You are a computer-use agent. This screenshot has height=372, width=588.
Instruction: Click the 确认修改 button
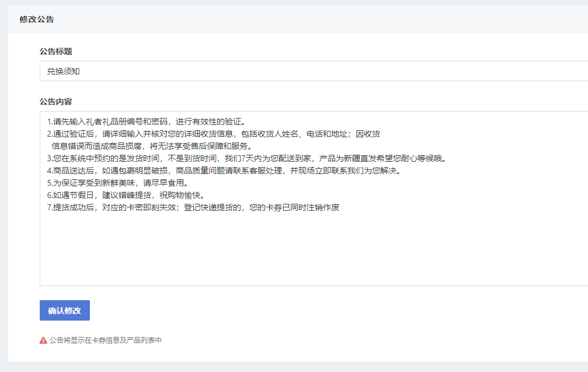point(64,311)
